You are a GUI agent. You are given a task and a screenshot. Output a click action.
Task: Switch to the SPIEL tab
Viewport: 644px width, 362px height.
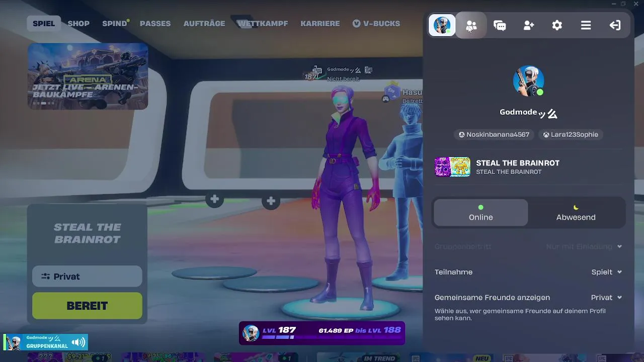tap(44, 24)
